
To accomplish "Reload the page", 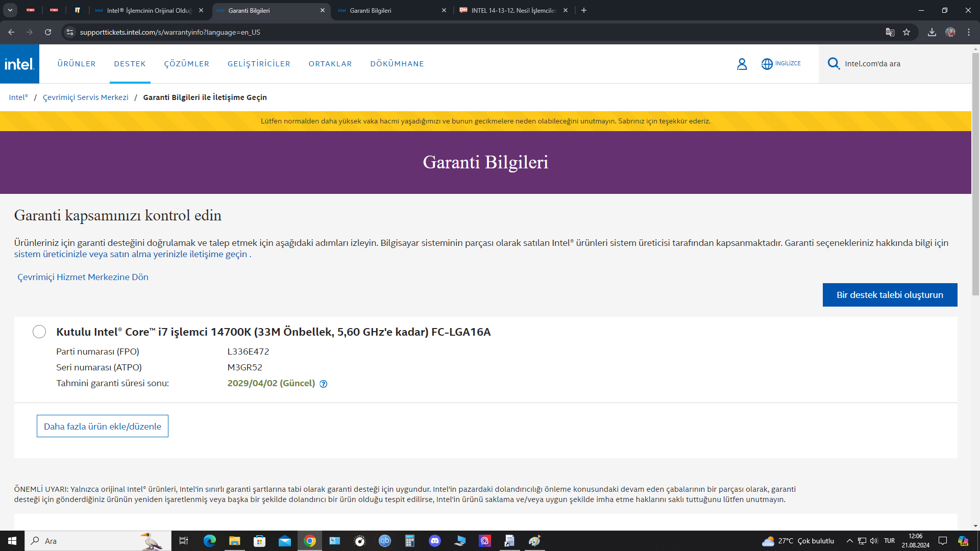I will 48,32.
